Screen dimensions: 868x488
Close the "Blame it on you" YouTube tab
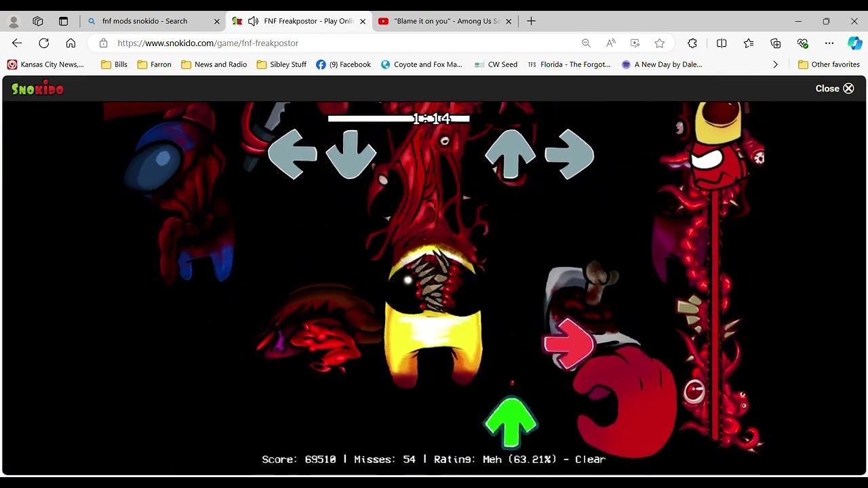point(509,21)
